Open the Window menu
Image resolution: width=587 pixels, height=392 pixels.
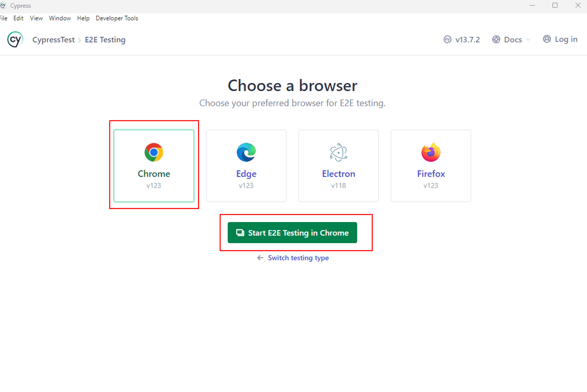point(60,18)
